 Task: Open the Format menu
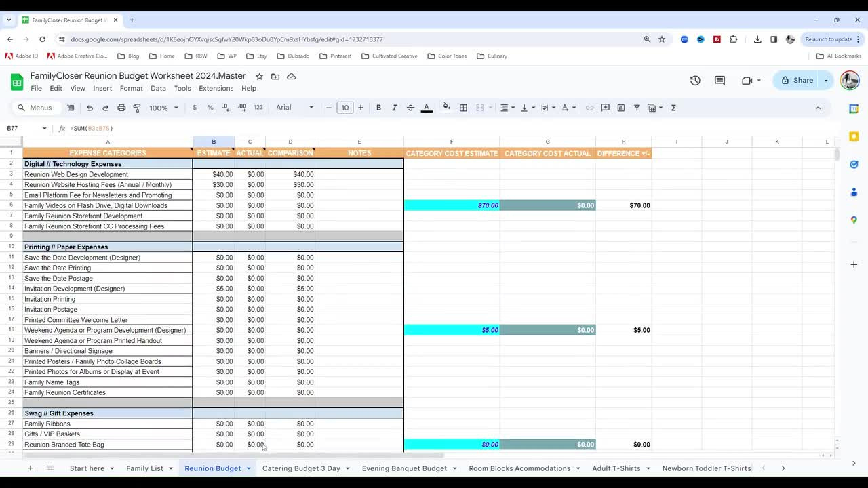tap(131, 88)
